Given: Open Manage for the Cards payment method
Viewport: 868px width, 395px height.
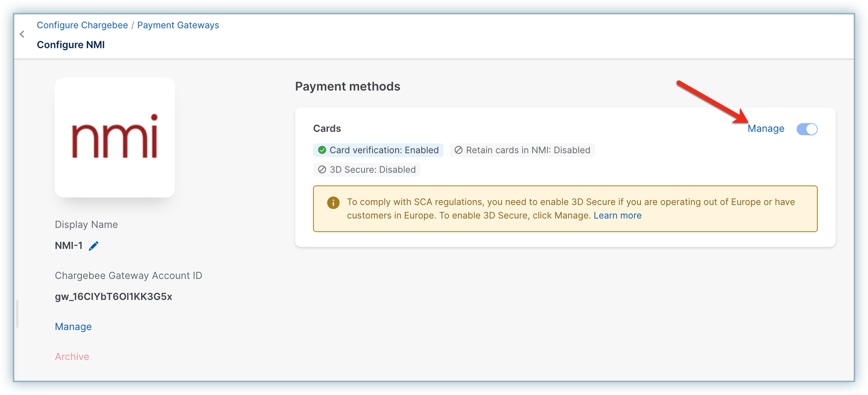Looking at the screenshot, I should click(x=766, y=129).
